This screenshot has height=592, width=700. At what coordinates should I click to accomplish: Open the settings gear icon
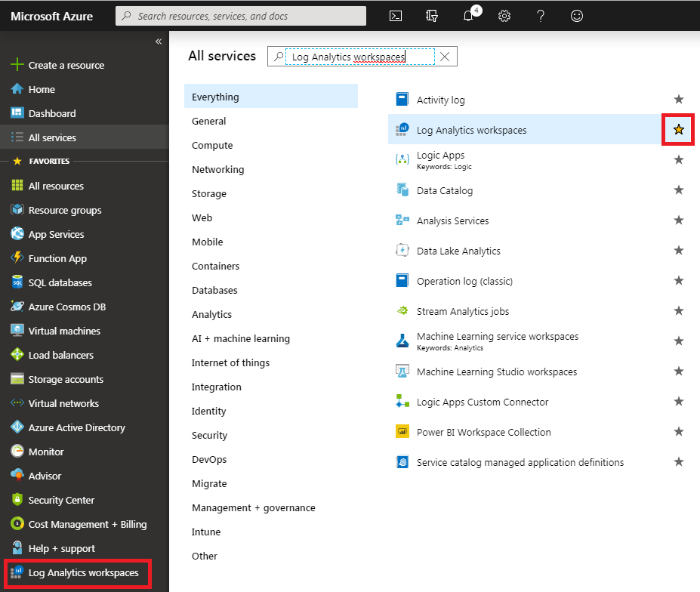coord(504,16)
